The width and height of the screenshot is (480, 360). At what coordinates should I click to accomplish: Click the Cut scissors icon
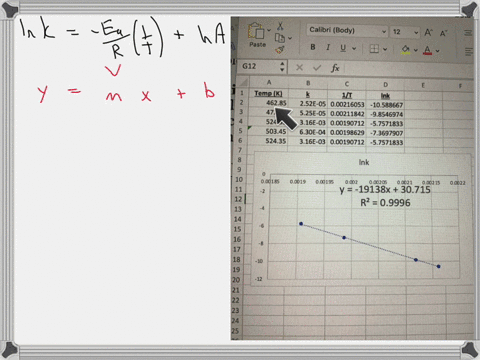pyautogui.click(x=280, y=26)
